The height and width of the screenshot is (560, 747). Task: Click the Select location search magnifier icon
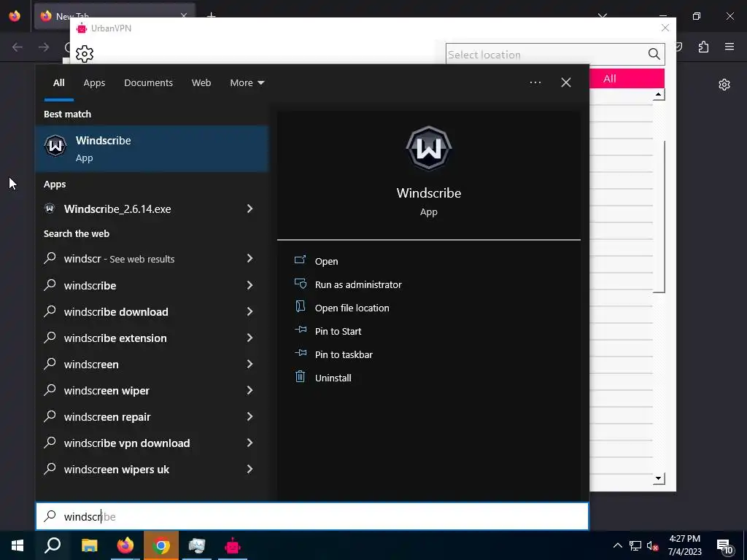click(654, 54)
